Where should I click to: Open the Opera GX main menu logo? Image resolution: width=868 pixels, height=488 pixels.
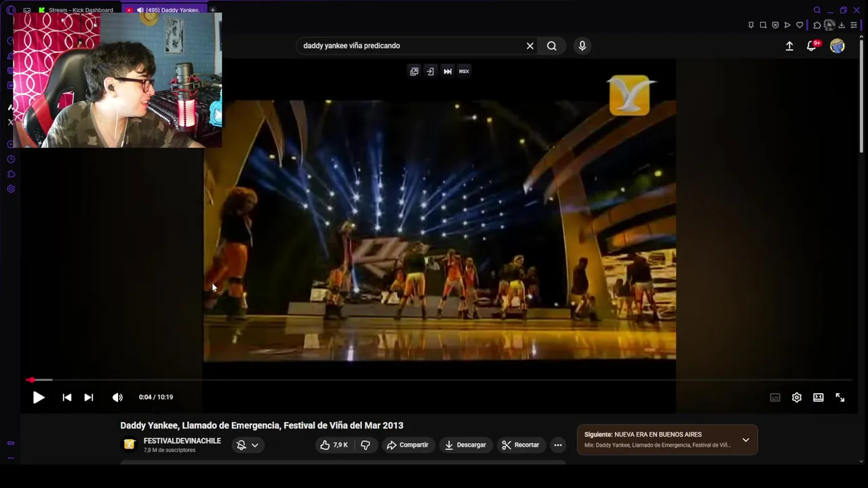click(11, 10)
